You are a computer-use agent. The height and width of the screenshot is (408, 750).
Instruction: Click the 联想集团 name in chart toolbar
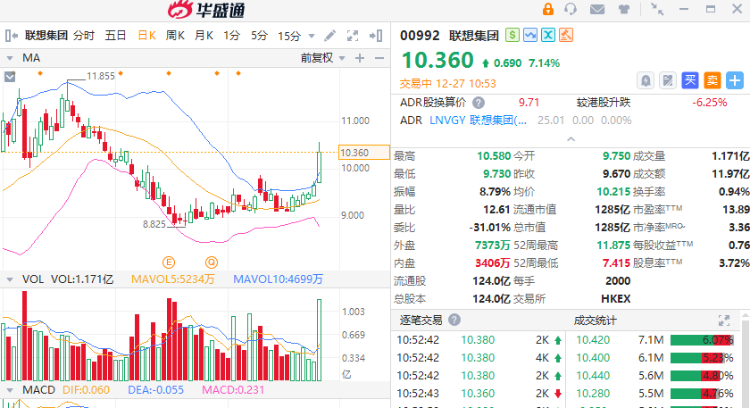[x=46, y=35]
